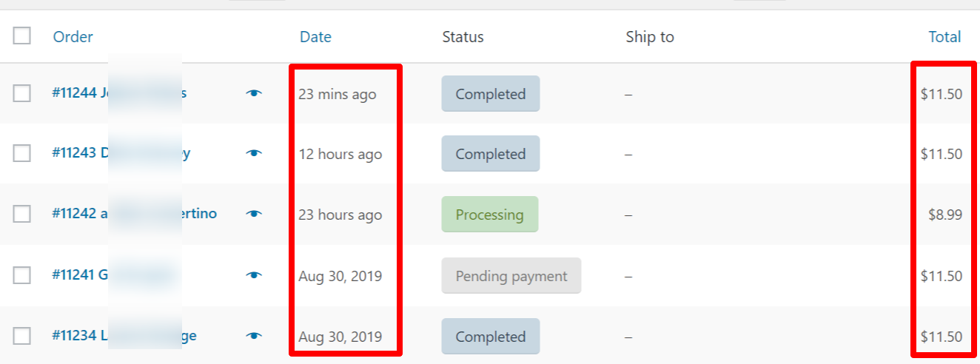
Task: Check the box for order #11242
Action: 22,214
